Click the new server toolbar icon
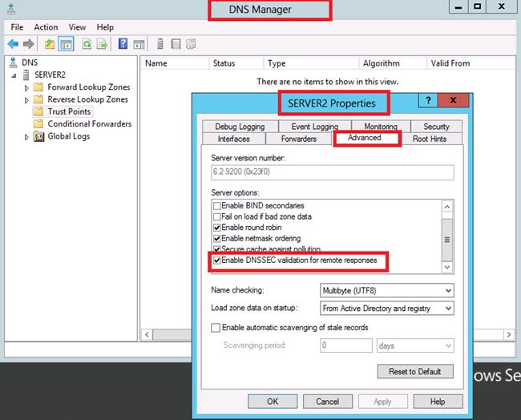521x420 pixels. pos(160,44)
